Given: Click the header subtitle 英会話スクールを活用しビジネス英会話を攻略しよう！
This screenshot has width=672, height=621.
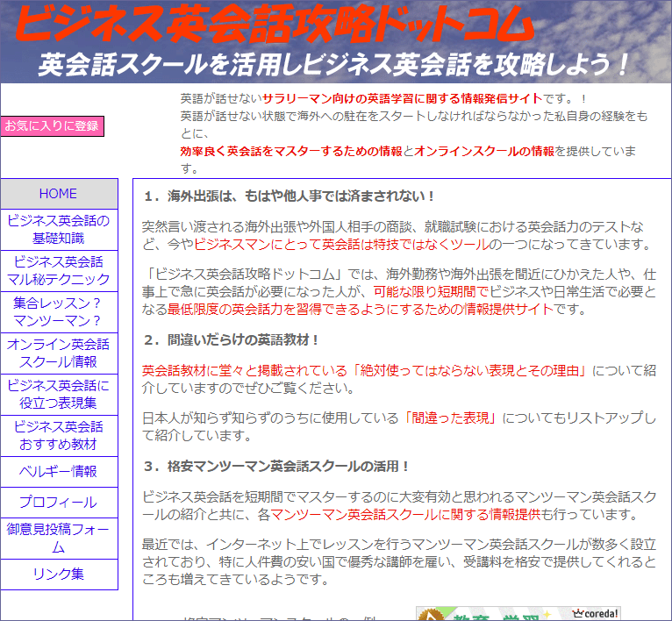Looking at the screenshot, I should 333,65.
